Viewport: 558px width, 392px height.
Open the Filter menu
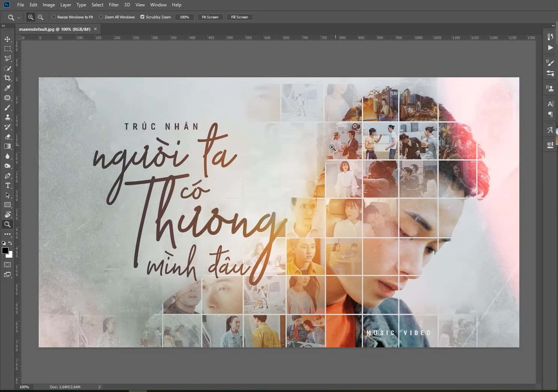(x=114, y=5)
